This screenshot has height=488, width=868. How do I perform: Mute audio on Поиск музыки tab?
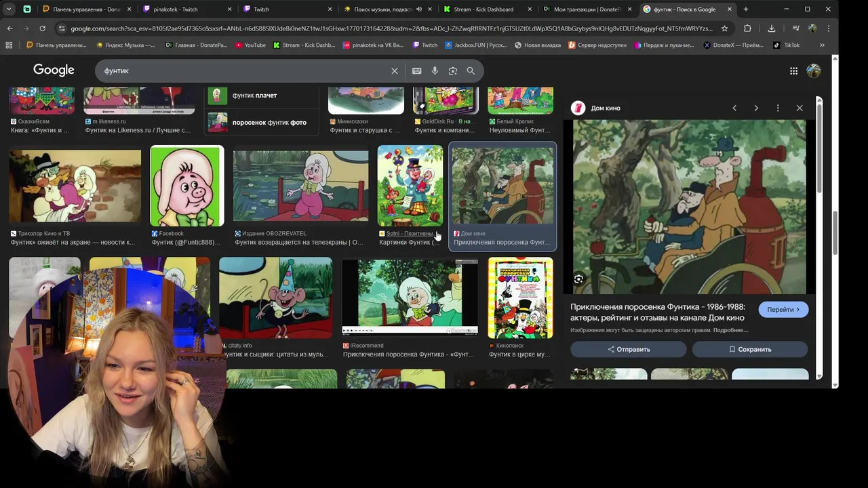tap(418, 9)
